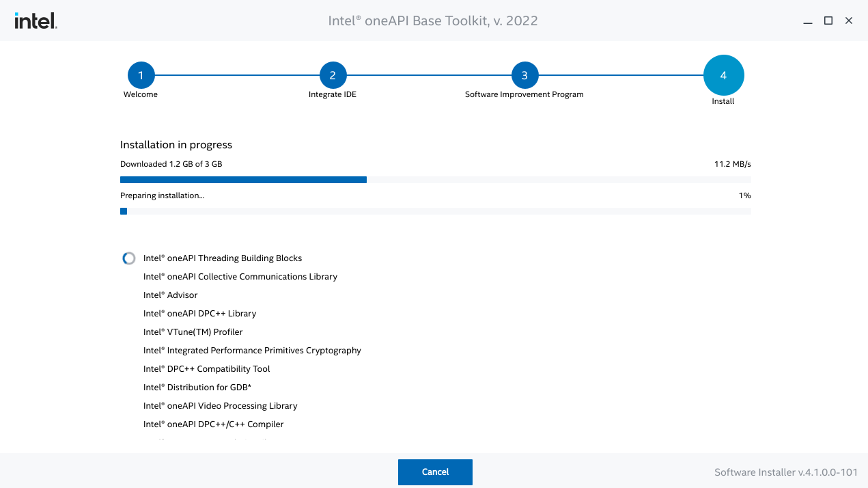Click Intel oneAPI DPC++/C++ Compiler entry

(x=214, y=424)
